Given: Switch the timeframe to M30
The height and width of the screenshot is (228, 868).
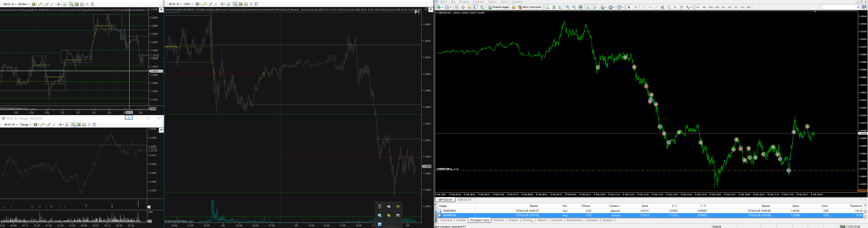Looking at the screenshot, I should click(x=717, y=7).
